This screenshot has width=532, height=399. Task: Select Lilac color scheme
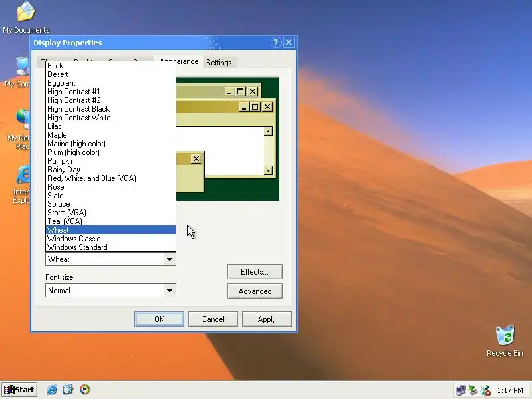tap(110, 126)
